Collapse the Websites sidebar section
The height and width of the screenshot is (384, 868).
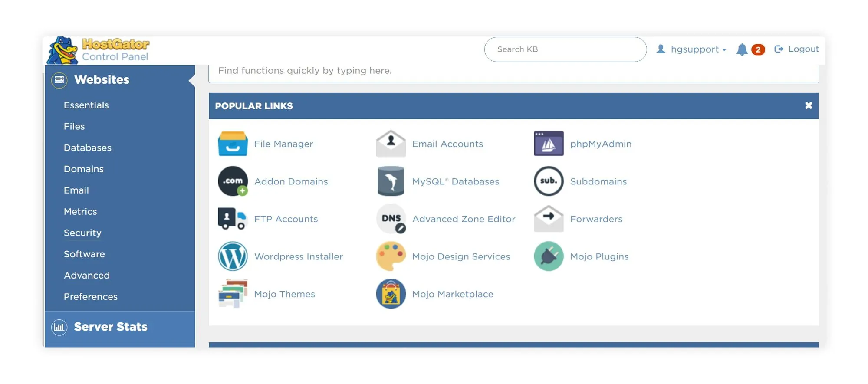click(x=120, y=80)
